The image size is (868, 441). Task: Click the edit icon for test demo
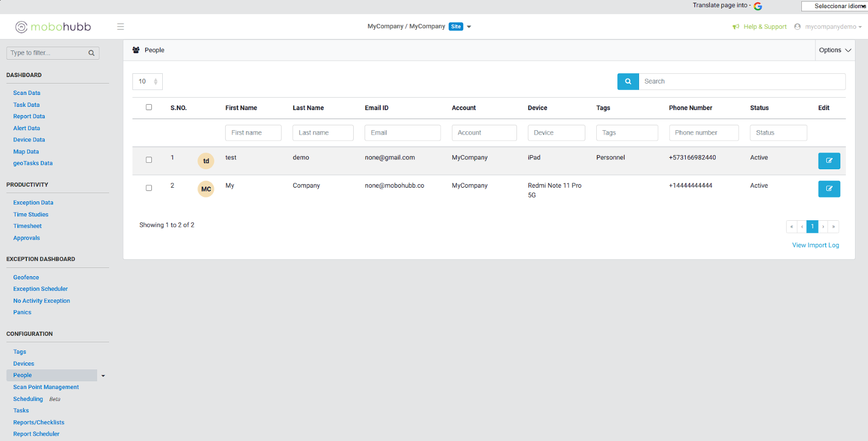click(828, 161)
